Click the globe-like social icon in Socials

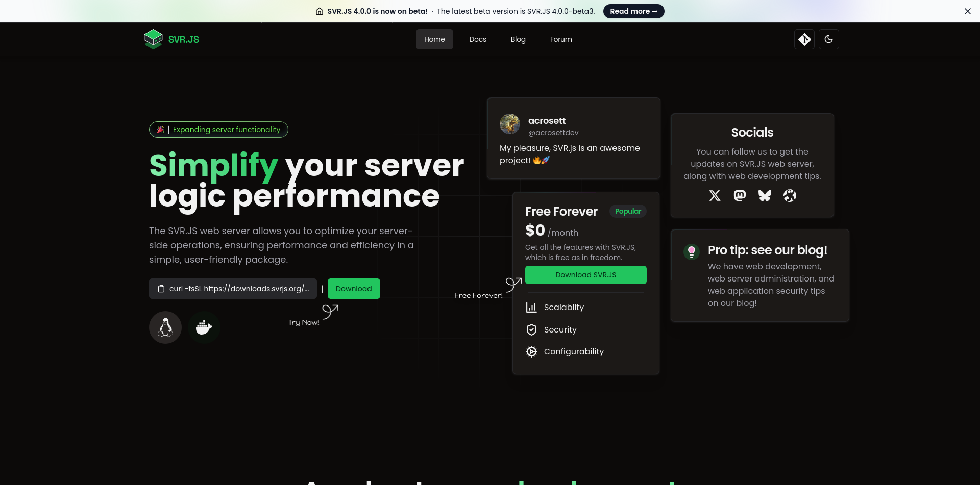tap(790, 195)
